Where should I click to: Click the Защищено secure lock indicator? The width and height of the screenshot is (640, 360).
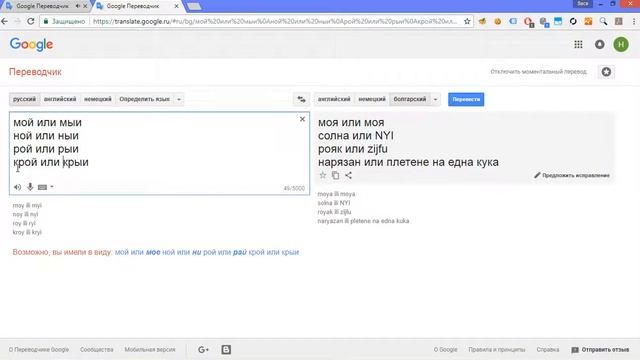click(64, 21)
